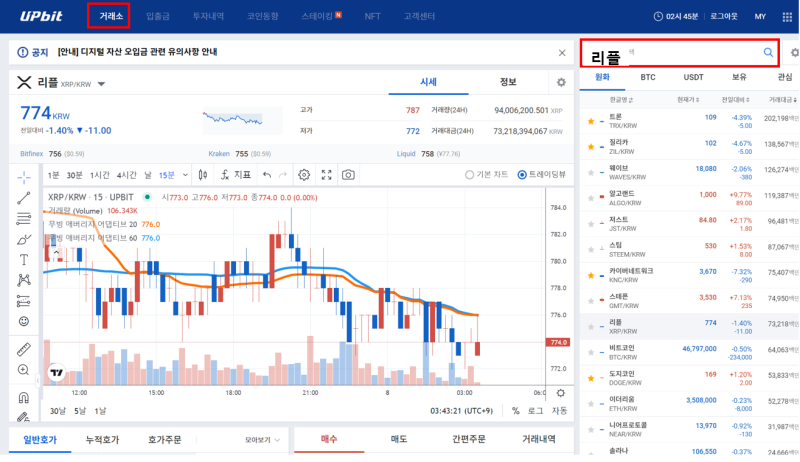Click in the coin search field
The image size is (800, 462).
pyautogui.click(x=680, y=53)
